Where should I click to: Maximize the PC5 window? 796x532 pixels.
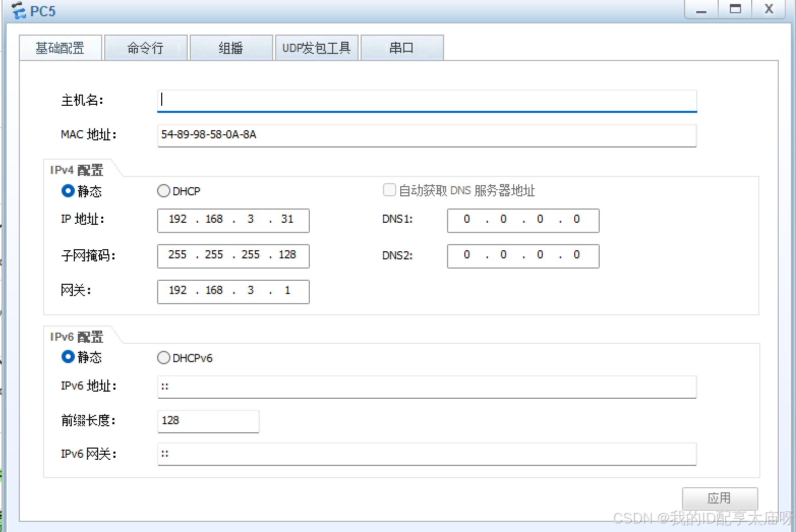(735, 9)
